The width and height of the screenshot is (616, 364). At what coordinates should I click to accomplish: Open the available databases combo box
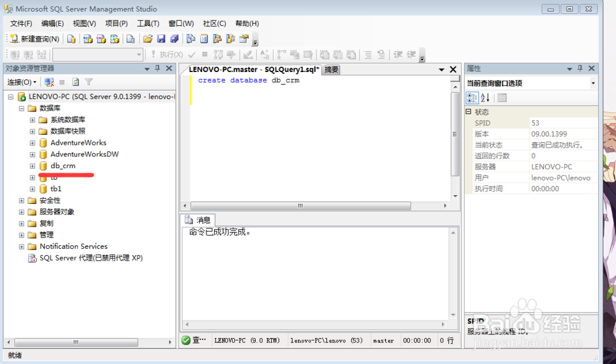[98, 55]
